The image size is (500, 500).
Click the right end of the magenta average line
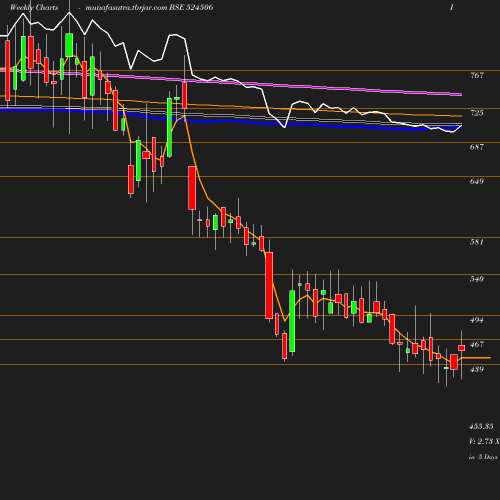[460, 95]
